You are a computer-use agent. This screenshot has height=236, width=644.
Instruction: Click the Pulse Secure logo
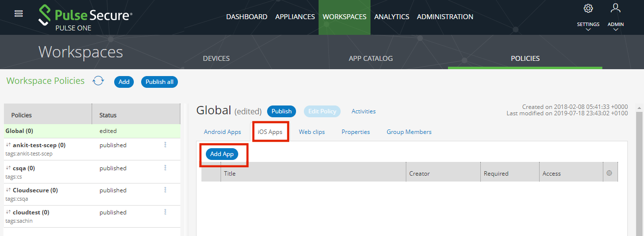(x=85, y=17)
